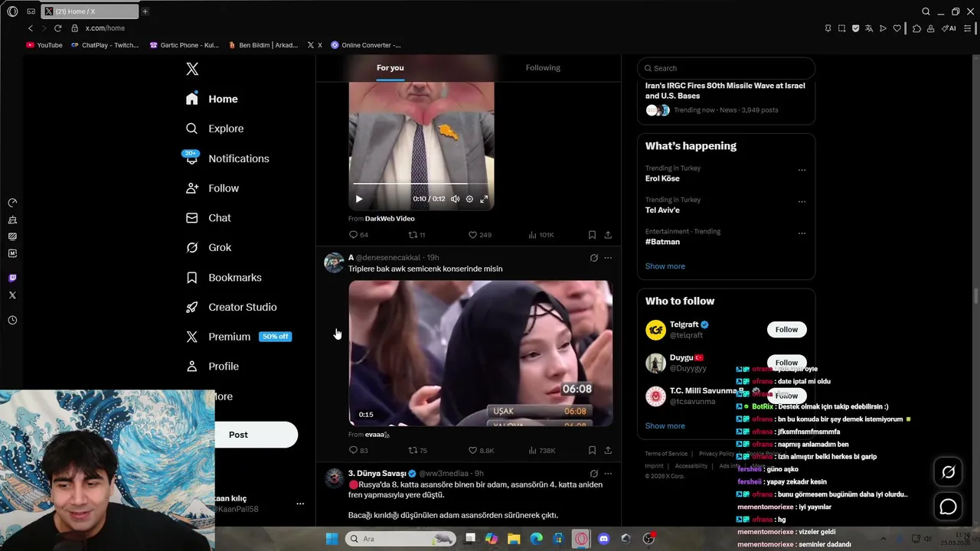The height and width of the screenshot is (551, 980).
Task: Show more trends under What's happening
Action: pos(665,266)
